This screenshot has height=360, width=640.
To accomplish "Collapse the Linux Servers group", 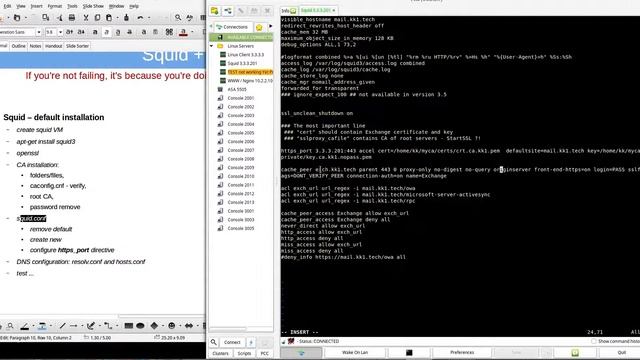I will click(x=211, y=46).
